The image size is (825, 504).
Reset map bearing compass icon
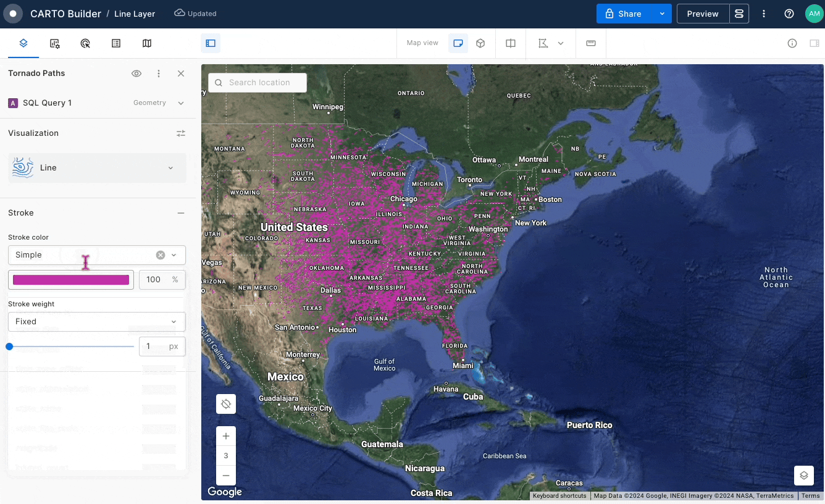click(x=226, y=404)
